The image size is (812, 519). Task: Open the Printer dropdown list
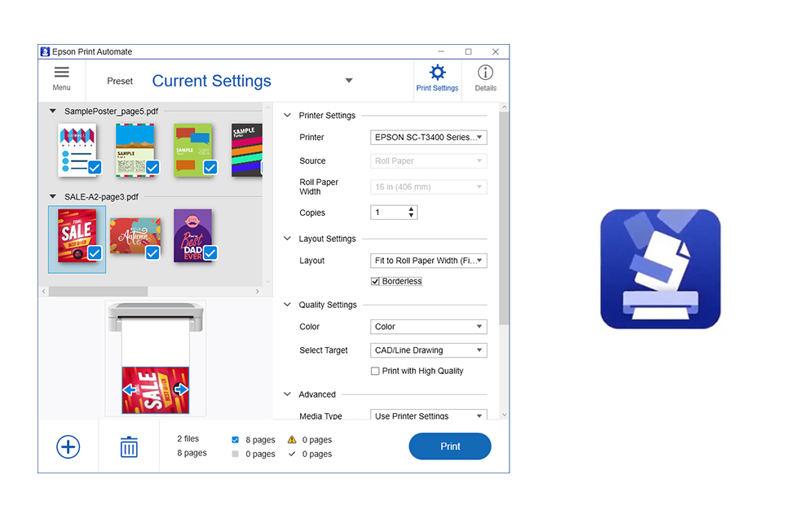pos(429,138)
